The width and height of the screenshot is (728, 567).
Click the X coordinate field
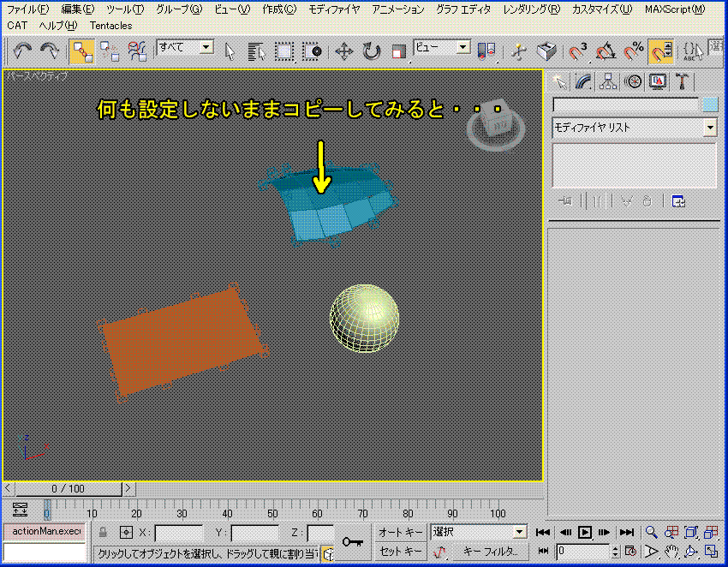[x=178, y=533]
